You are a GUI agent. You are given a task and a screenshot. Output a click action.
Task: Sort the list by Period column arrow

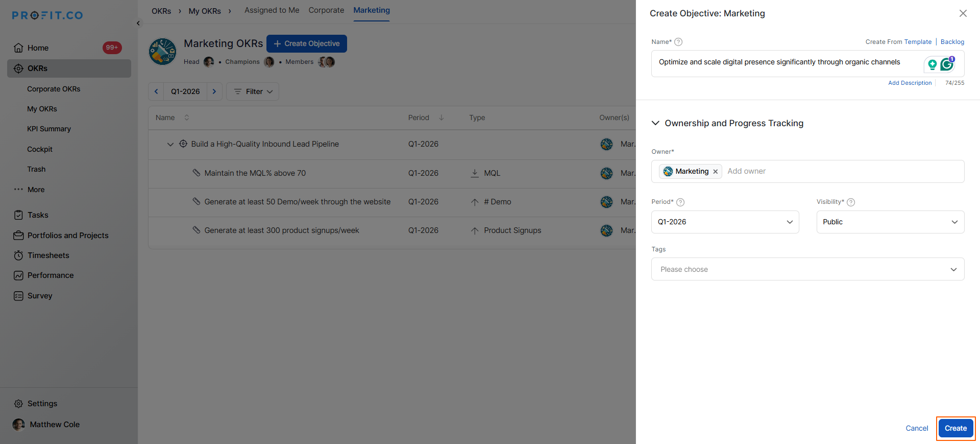(x=442, y=118)
